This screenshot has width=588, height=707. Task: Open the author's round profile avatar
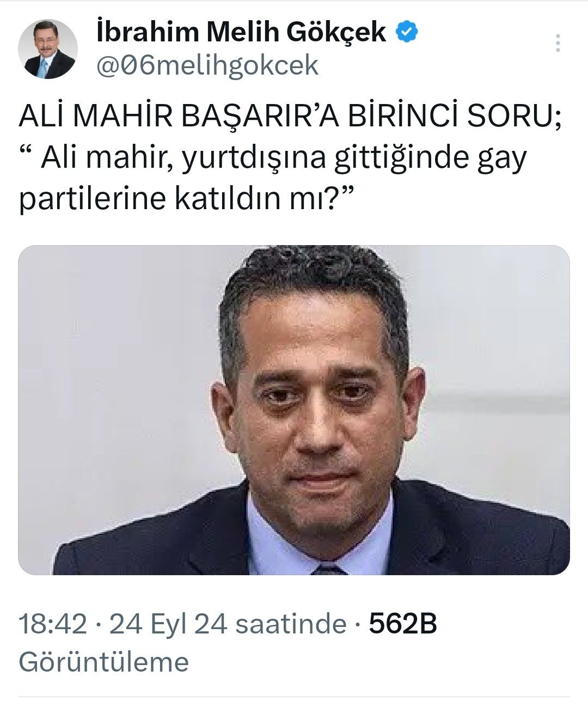coord(48,50)
